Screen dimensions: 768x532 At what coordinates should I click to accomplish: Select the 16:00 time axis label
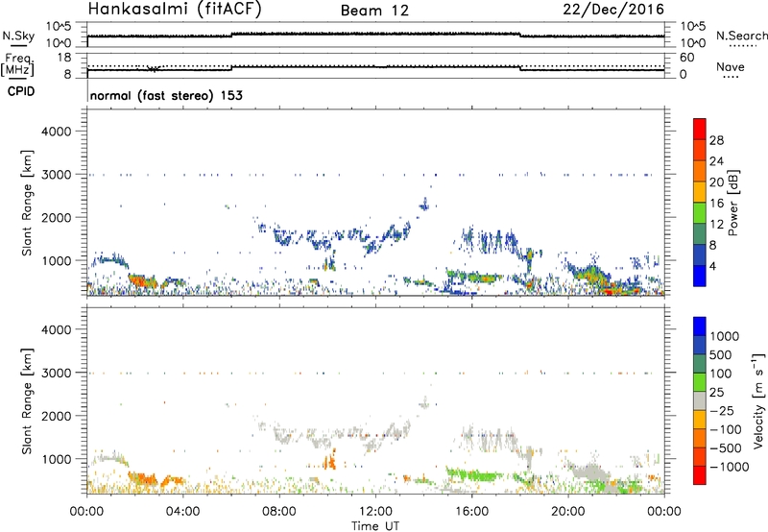click(x=471, y=512)
